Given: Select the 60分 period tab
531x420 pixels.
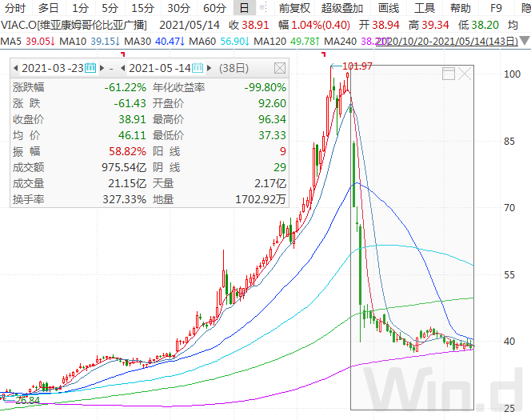Looking at the screenshot, I should pyautogui.click(x=214, y=7).
